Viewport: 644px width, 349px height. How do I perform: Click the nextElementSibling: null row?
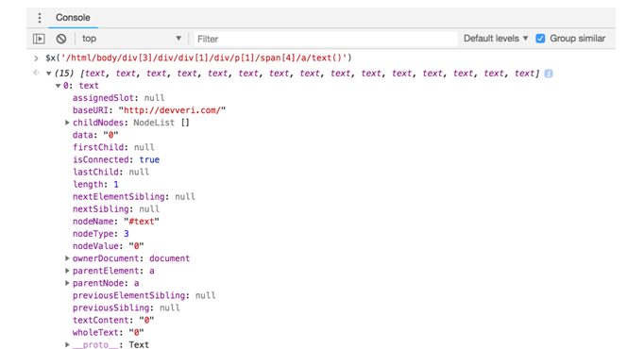coord(134,196)
